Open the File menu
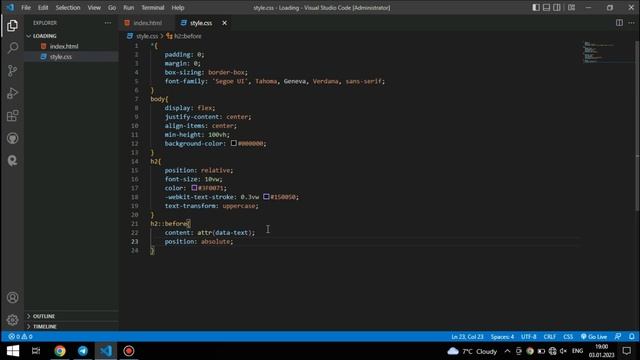The image size is (640, 360). 26,7
